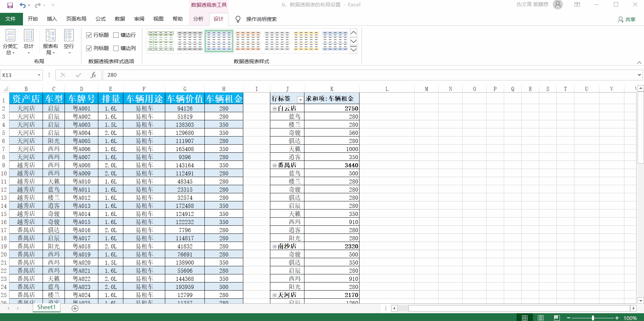This screenshot has height=321, width=644.
Task: Click the zoom slider handle
Action: [593, 318]
